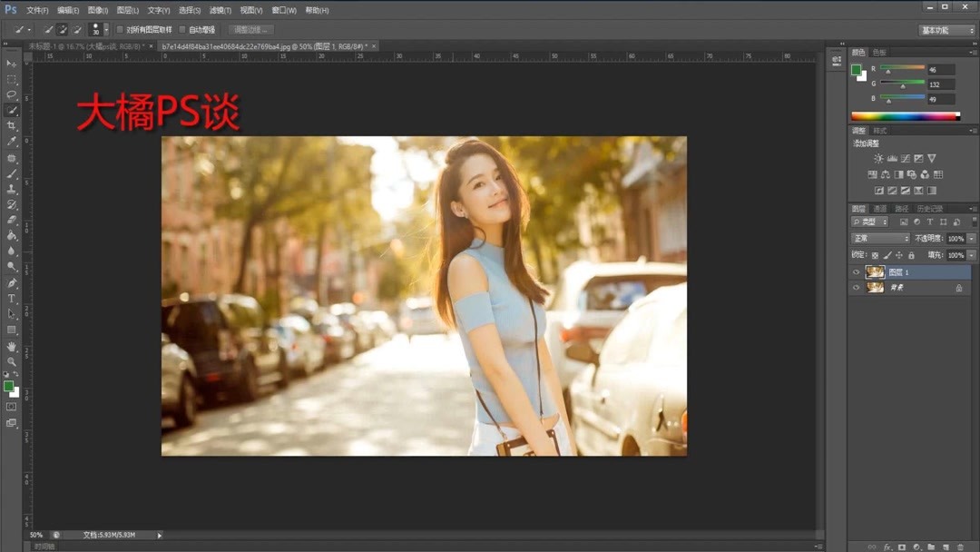Click the 背景 layer thumbnail
980x552 pixels.
(875, 288)
